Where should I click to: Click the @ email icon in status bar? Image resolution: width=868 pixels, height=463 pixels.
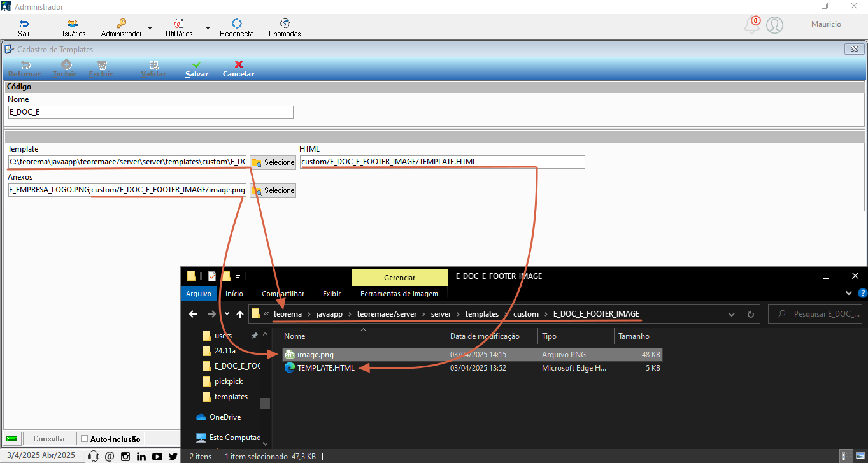[x=110, y=456]
